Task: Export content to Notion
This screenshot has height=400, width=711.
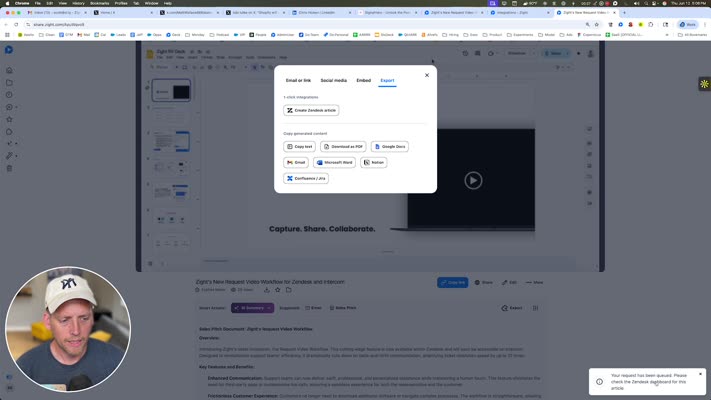Action: click(374, 162)
